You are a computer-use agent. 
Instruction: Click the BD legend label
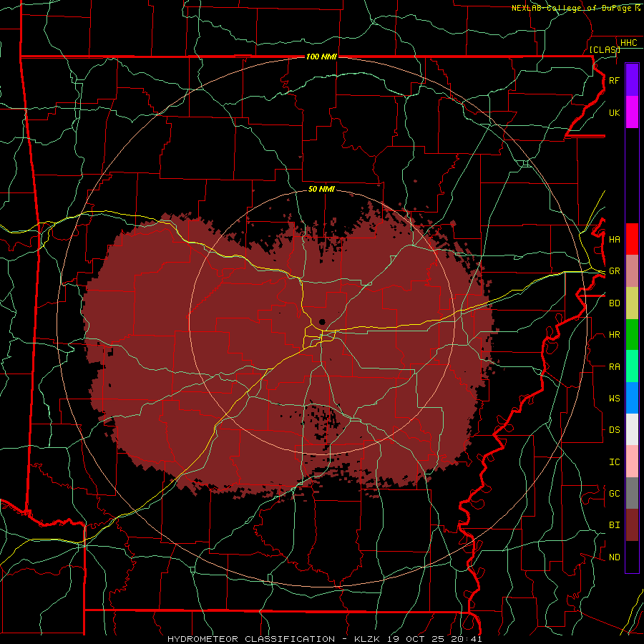point(614,303)
